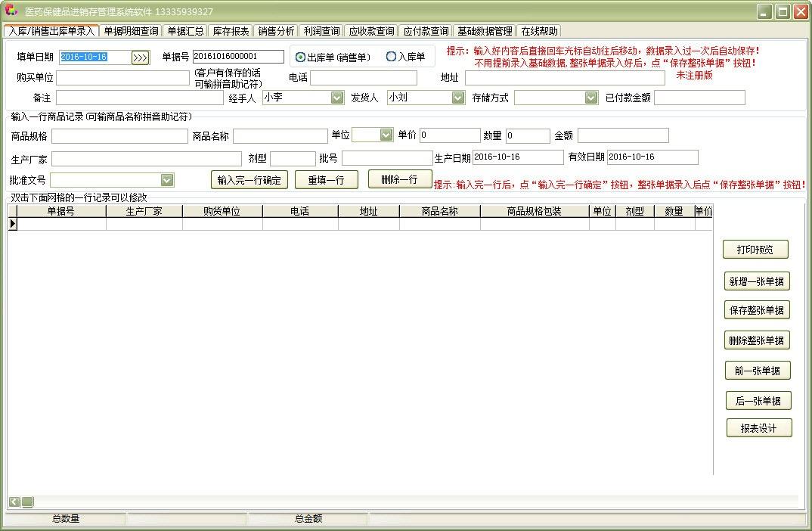Open the 发货人 dropdown
Image resolution: width=812 pixels, height=531 pixels.
pyautogui.click(x=457, y=98)
